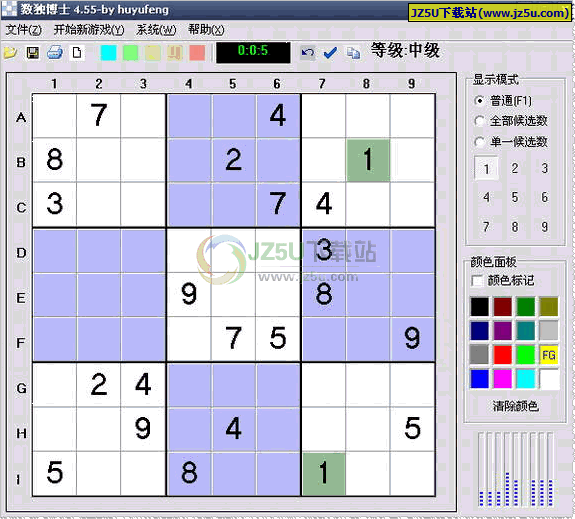
Task: Click the tan bookmark-style toolbar icon
Action: tap(175, 53)
